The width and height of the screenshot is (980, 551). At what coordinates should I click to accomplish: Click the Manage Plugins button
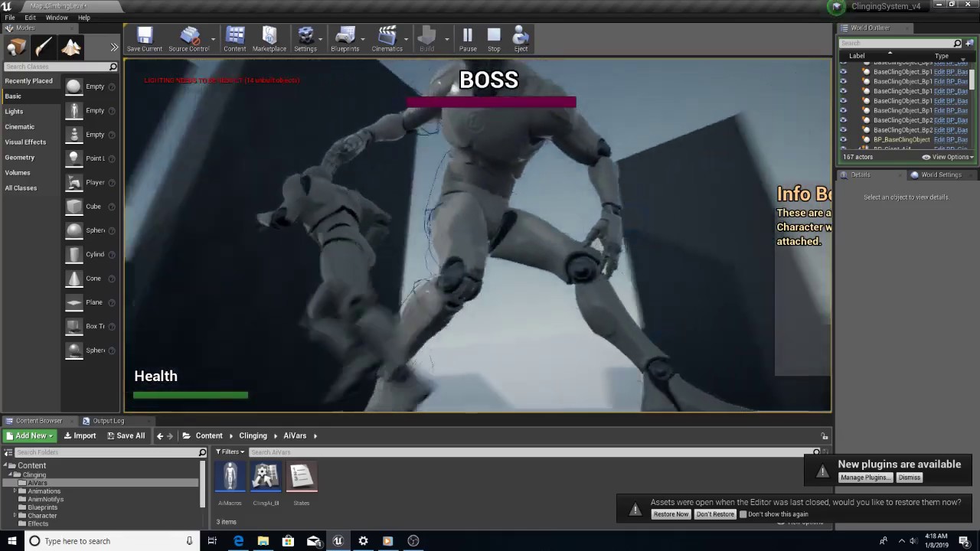point(865,478)
